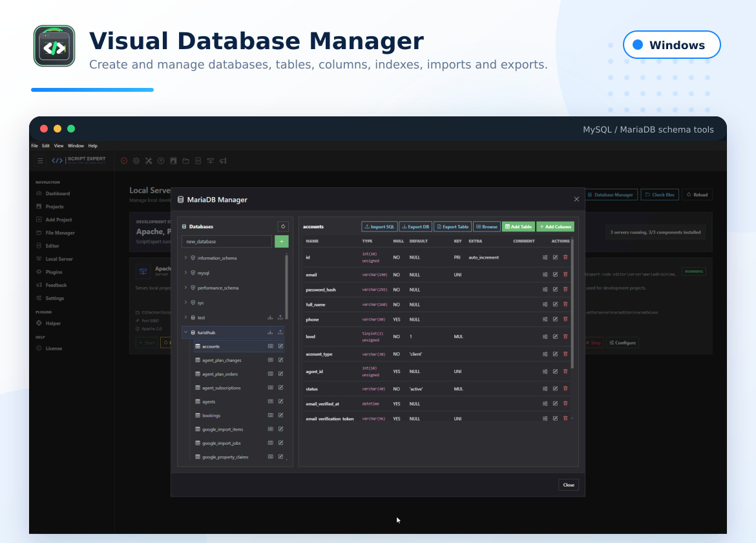The image size is (756, 543).
Task: Click the new_database name input field
Action: click(227, 241)
